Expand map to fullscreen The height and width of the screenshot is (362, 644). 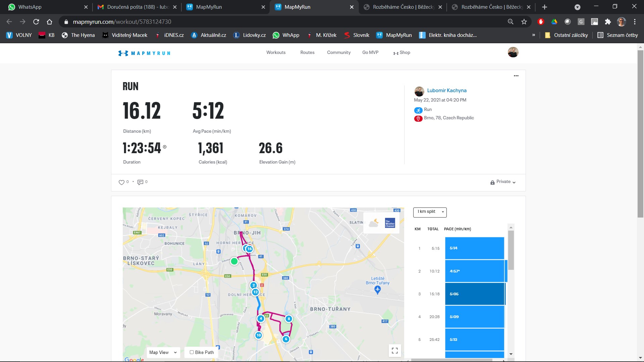(x=395, y=351)
